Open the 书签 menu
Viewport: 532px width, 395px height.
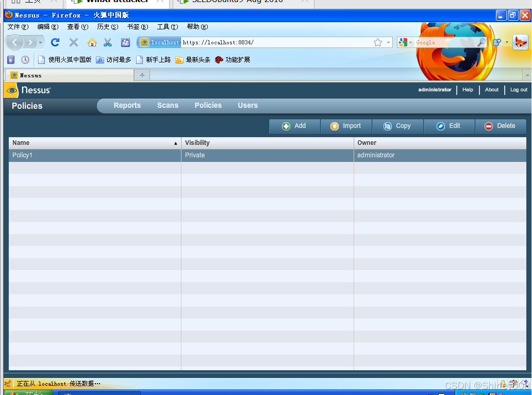138,27
